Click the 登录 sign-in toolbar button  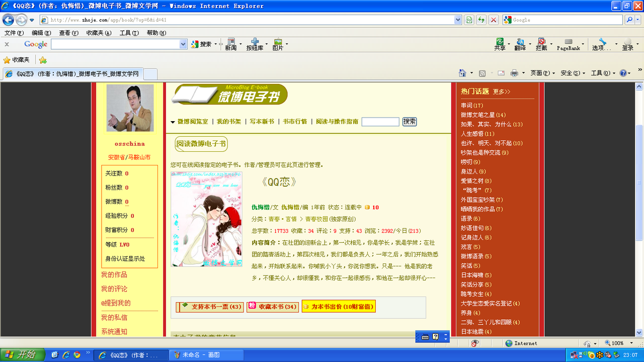(627, 44)
